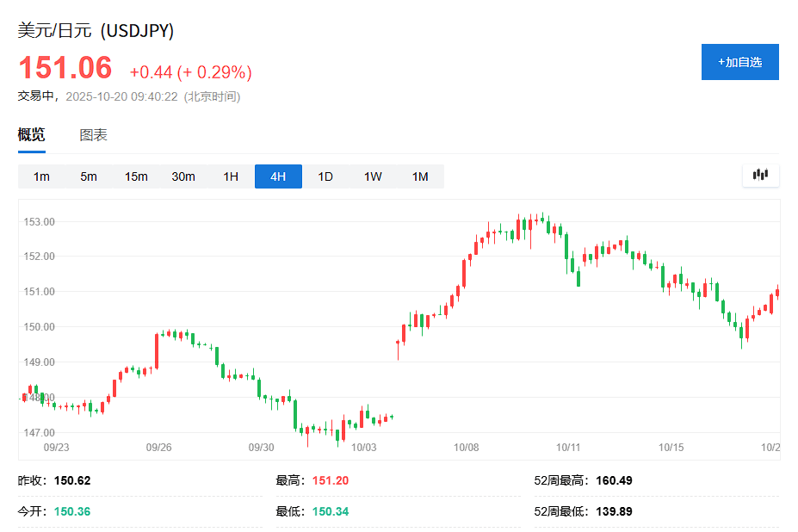
Task: Switch chart to 30m interval
Action: coord(183,176)
